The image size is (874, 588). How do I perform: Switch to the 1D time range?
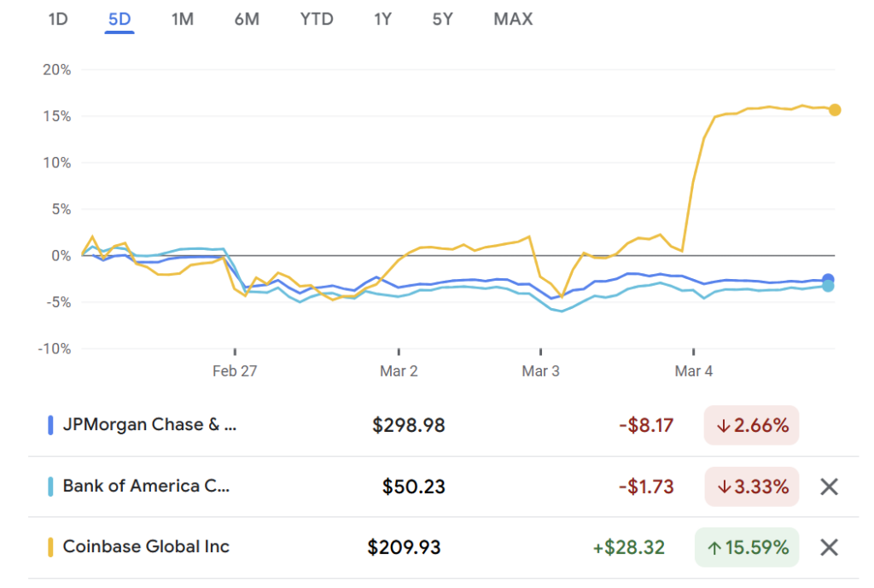click(57, 19)
